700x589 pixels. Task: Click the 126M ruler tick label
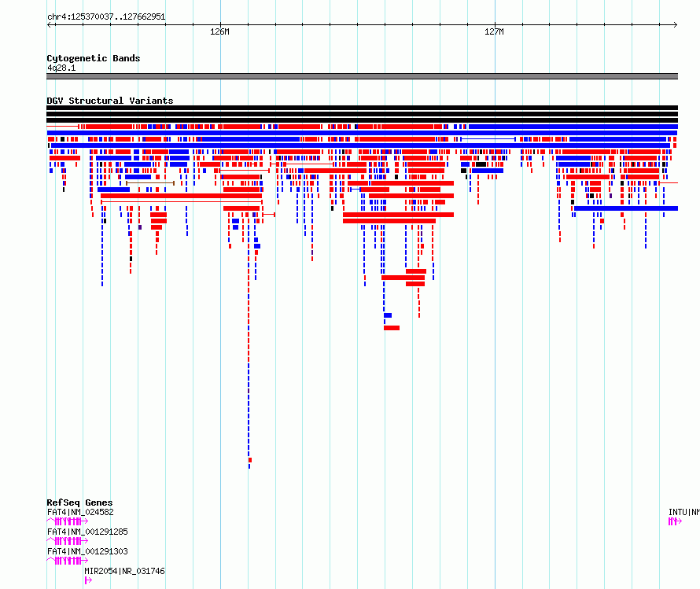point(219,31)
